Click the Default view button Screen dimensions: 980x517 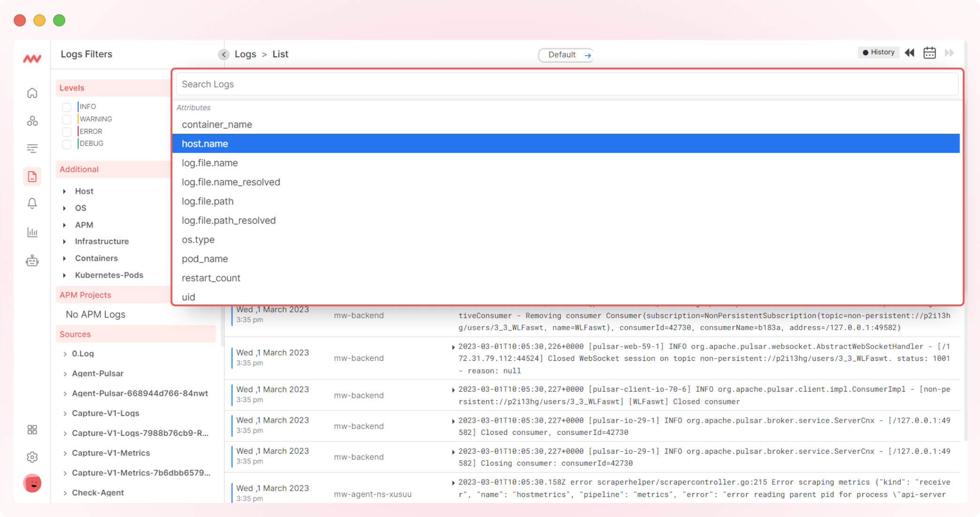click(566, 55)
